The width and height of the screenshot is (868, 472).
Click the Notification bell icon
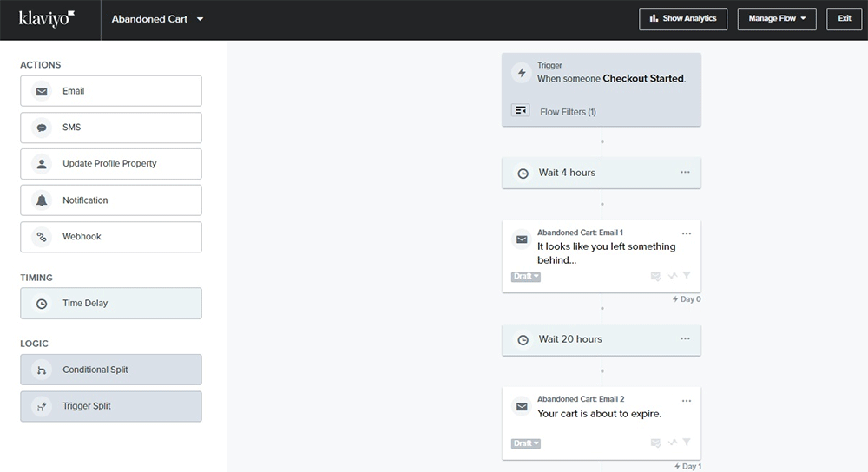pyautogui.click(x=42, y=200)
